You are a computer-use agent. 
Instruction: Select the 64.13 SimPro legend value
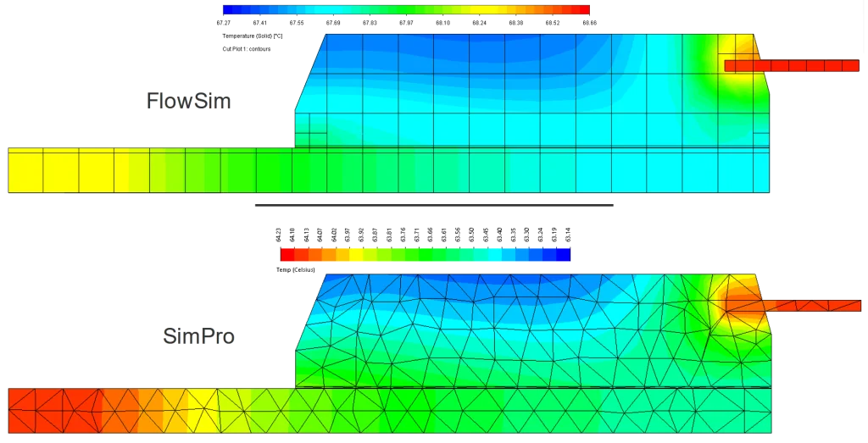tap(306, 235)
